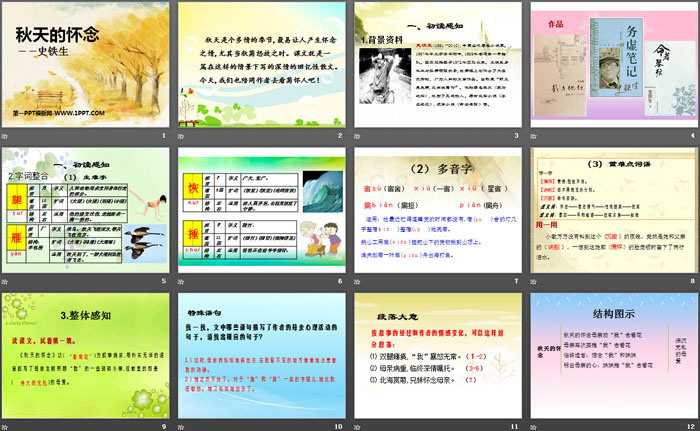The width and height of the screenshot is (700, 431).
Task: Click the animation star icon under slide 3
Action: [x=357, y=136]
